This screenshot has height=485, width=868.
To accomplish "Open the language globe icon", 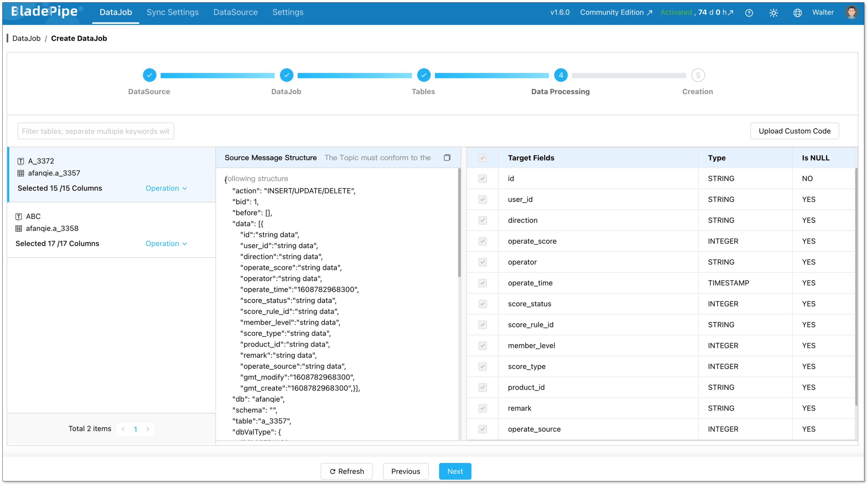I will click(797, 13).
